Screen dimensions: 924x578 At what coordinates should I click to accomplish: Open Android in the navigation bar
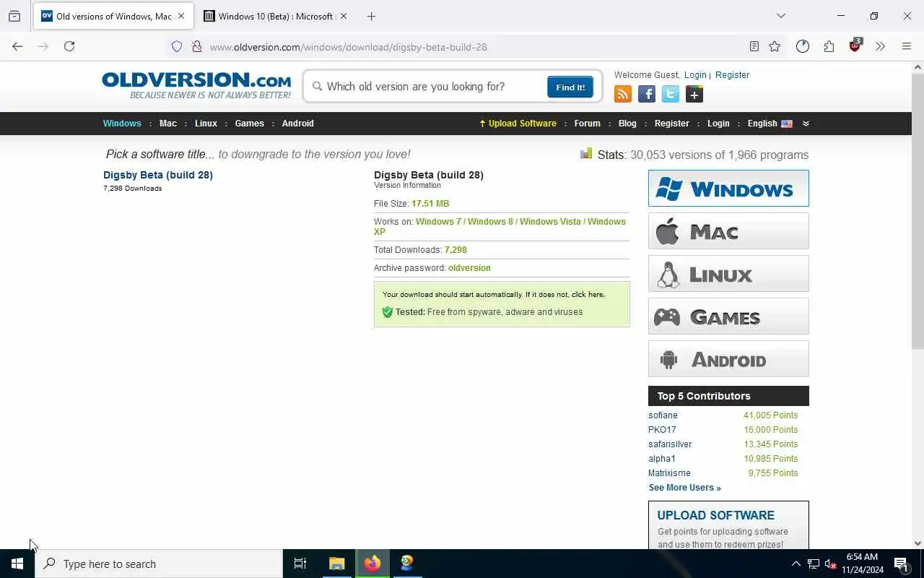tap(298, 124)
